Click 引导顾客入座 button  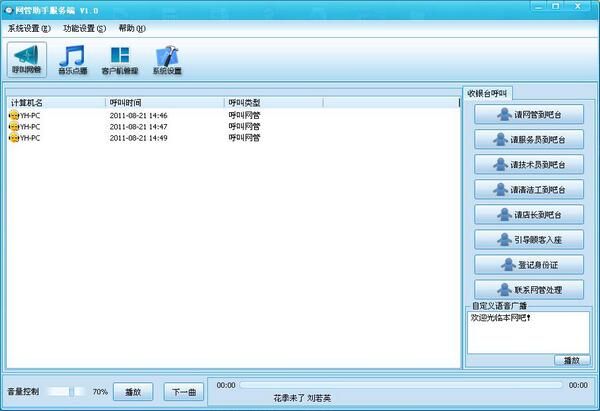click(x=528, y=240)
